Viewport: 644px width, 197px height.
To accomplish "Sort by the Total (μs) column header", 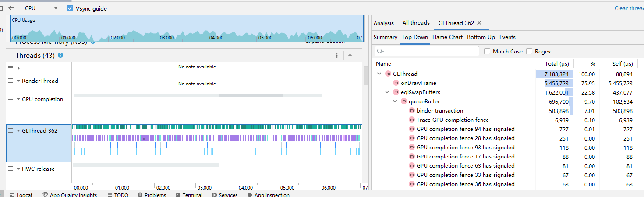I will point(555,64).
